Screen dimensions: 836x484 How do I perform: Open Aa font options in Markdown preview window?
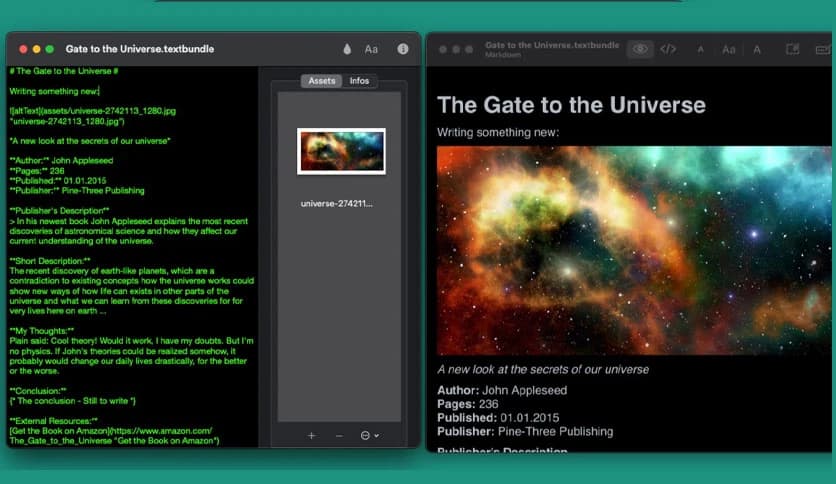(x=728, y=50)
